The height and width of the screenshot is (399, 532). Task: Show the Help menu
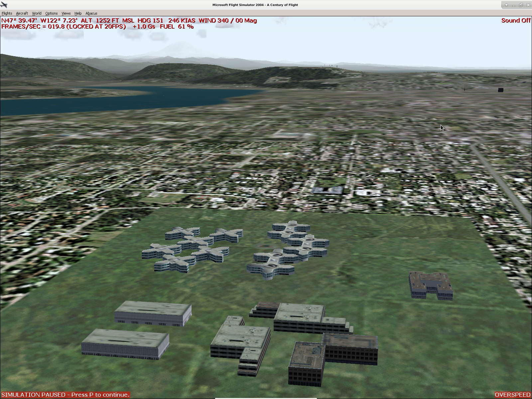pos(78,13)
